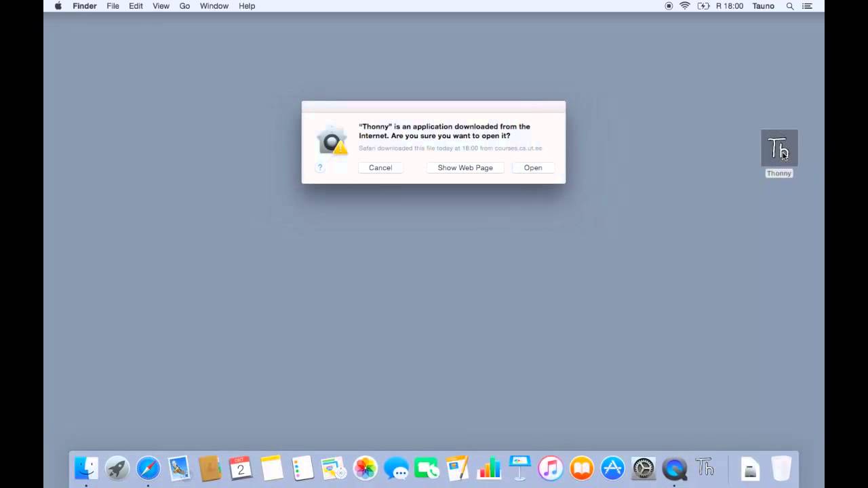
Task: Open the Downloads stack in dock
Action: (750, 468)
